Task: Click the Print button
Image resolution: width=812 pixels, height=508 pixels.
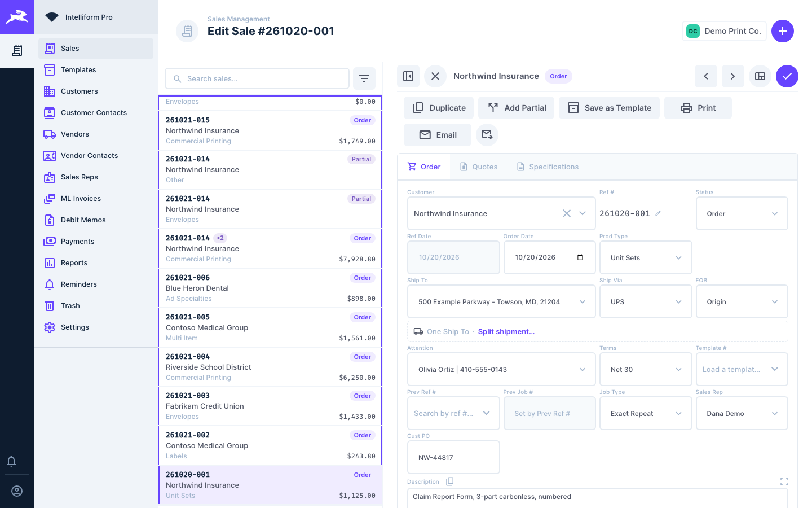Action: [698, 108]
